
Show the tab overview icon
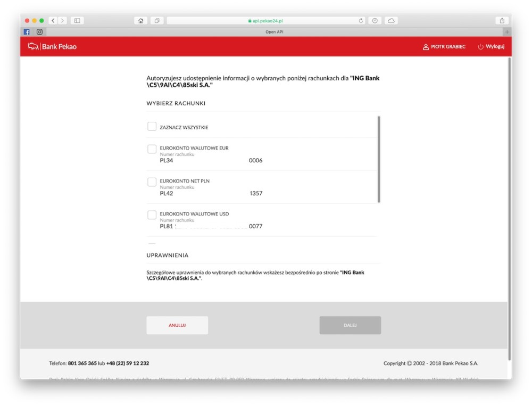coord(157,21)
